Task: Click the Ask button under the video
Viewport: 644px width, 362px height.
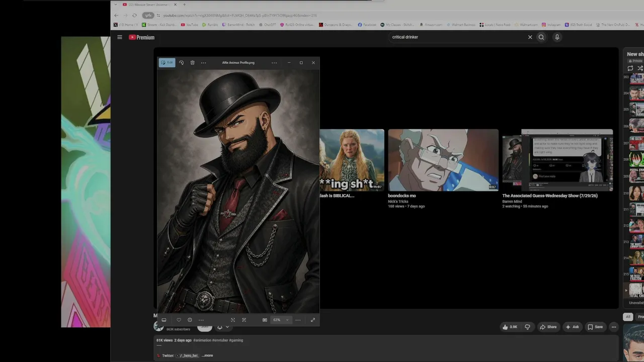Action: click(x=572, y=327)
